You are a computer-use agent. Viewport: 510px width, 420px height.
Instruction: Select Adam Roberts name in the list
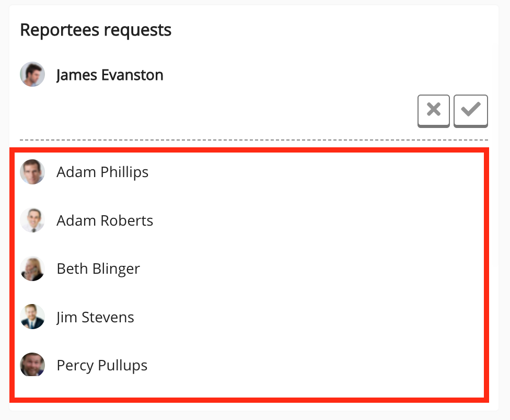[x=105, y=220]
